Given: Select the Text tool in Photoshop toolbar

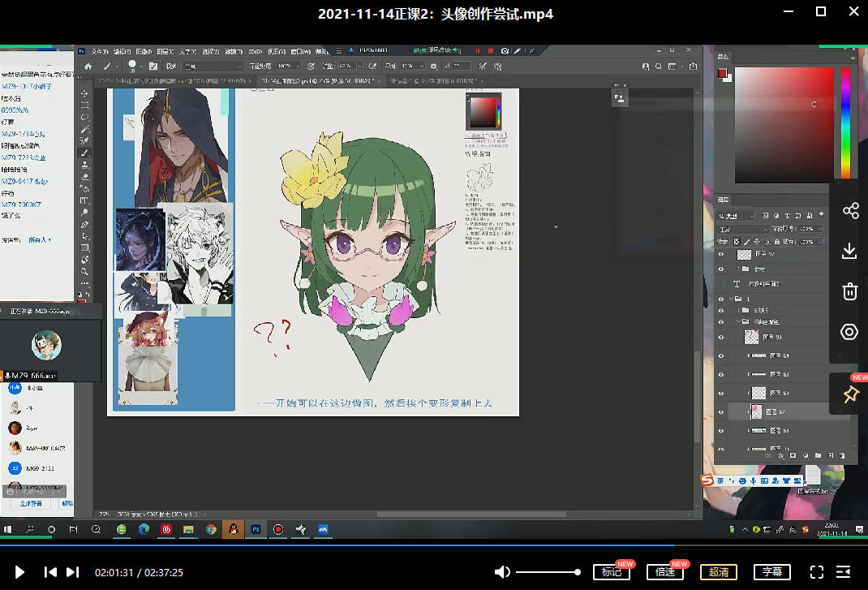Looking at the screenshot, I should pos(84,200).
